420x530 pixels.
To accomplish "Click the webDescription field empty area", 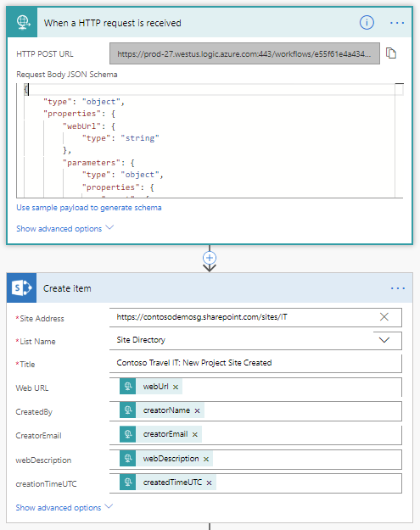I will pyautogui.click(x=307, y=459).
